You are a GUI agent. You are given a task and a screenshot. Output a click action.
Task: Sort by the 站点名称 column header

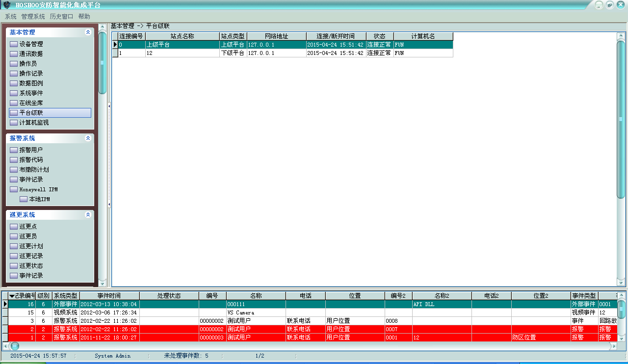182,36
